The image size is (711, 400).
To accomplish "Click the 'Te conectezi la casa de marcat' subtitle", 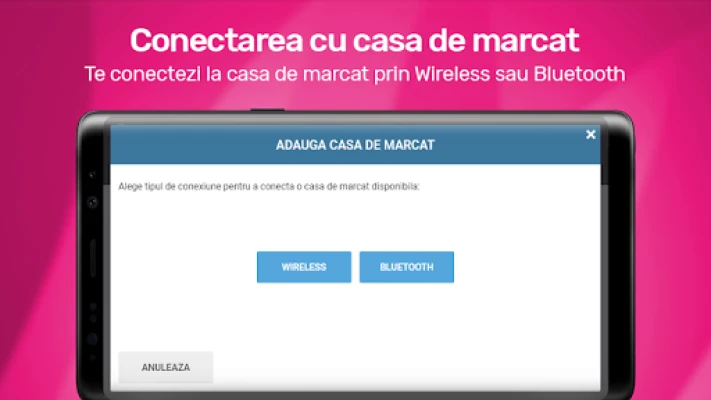I will (355, 74).
